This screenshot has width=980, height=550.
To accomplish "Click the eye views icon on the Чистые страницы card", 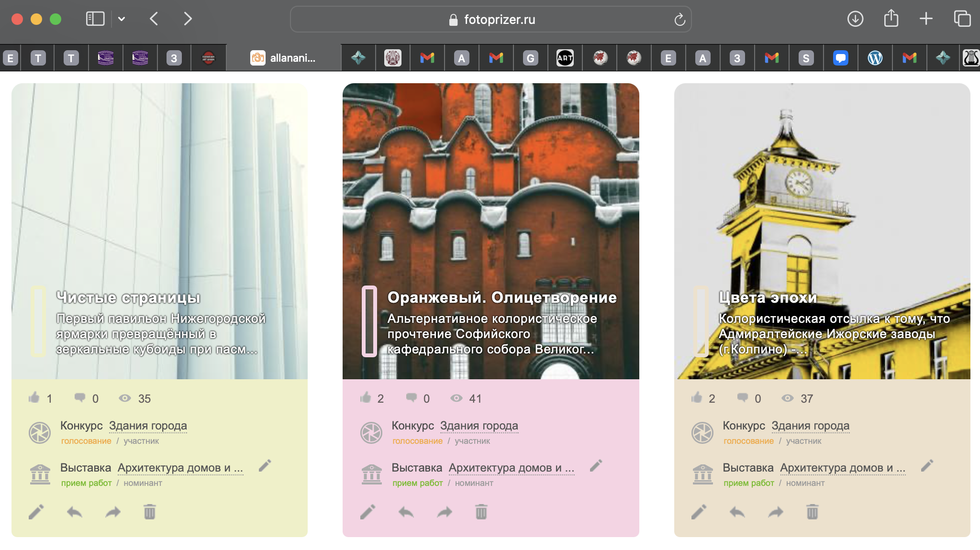I will click(x=125, y=398).
